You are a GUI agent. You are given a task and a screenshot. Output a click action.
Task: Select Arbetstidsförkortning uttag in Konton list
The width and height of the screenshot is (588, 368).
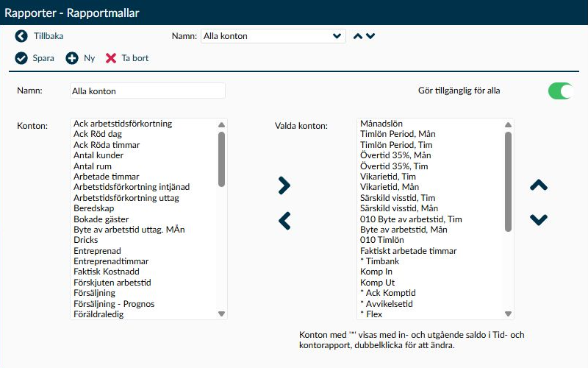coord(126,198)
